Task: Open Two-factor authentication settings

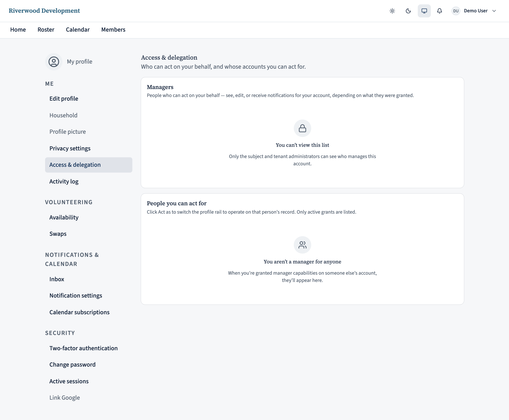Action: click(89, 348)
